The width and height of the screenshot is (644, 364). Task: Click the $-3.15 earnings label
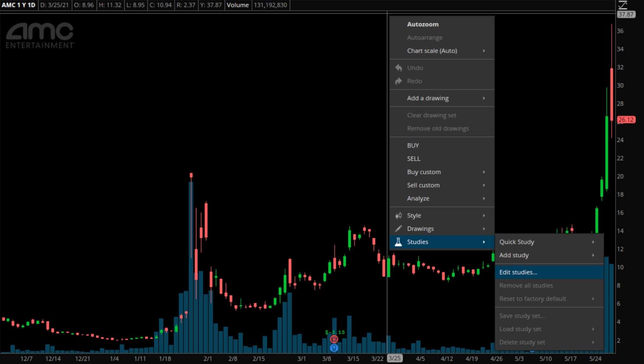click(x=335, y=332)
